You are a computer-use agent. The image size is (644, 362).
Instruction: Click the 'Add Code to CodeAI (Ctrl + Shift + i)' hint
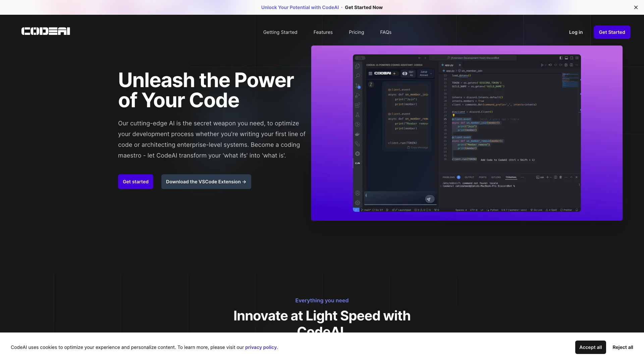click(507, 160)
